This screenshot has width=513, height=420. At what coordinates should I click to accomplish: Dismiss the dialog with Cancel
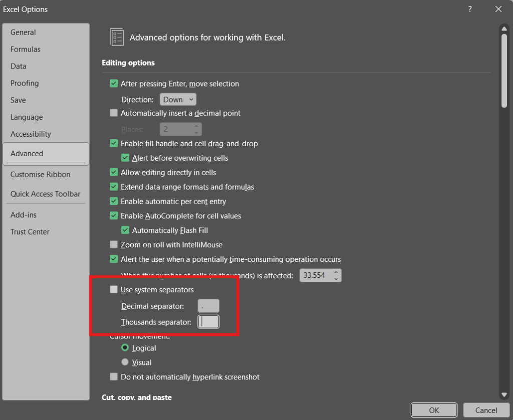(x=485, y=410)
